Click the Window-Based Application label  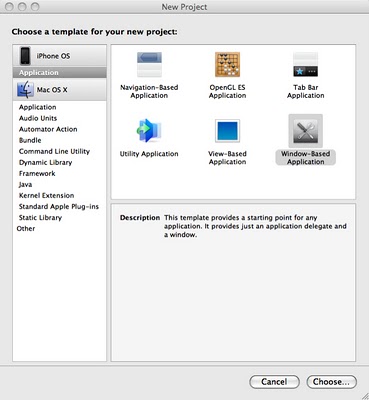pos(306,158)
